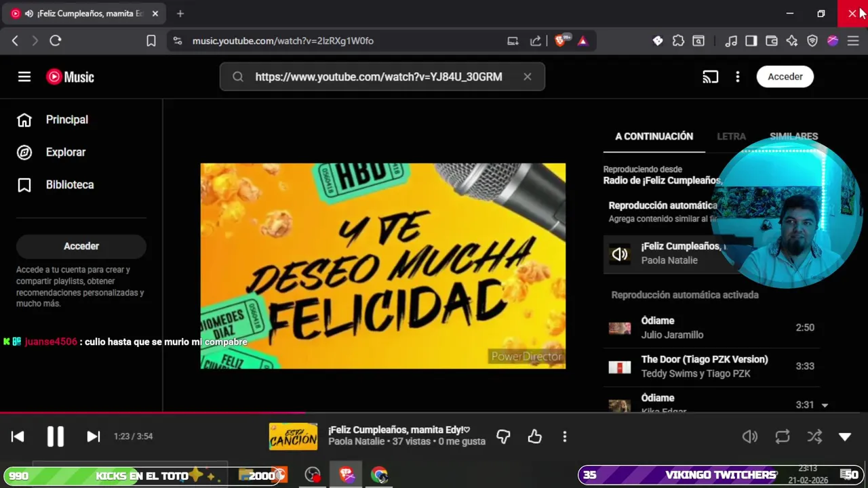Seek on the red playback progress bar
Viewport: 868px width, 488px height.
click(434, 412)
